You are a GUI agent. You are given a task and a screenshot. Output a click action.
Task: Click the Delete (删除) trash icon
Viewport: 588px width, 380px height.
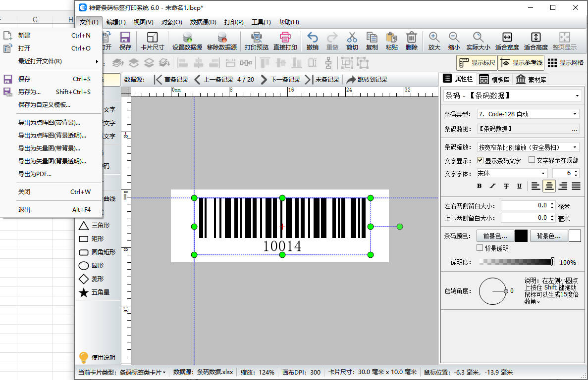[x=411, y=41]
